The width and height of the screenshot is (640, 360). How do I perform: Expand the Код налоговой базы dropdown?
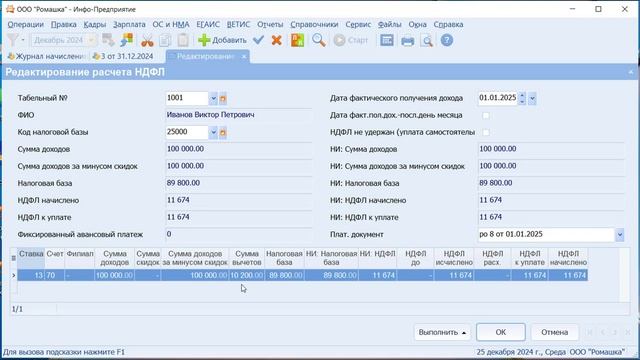[x=213, y=132]
